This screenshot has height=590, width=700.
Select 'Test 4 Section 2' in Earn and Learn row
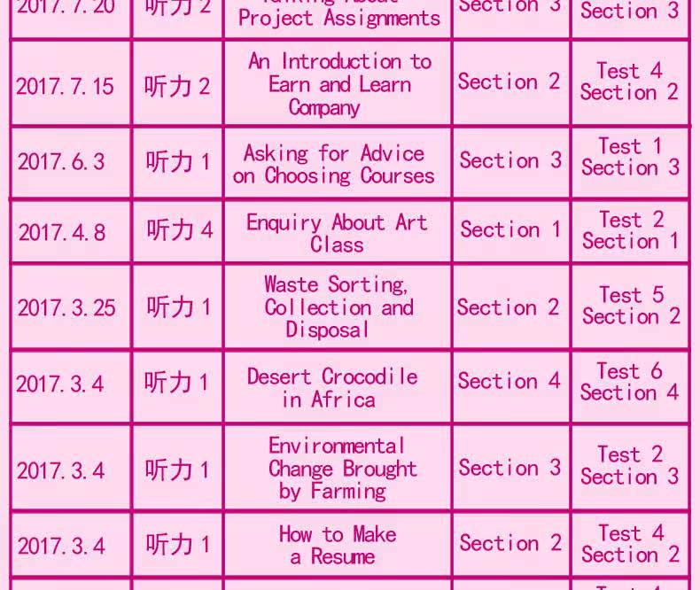[629, 81]
